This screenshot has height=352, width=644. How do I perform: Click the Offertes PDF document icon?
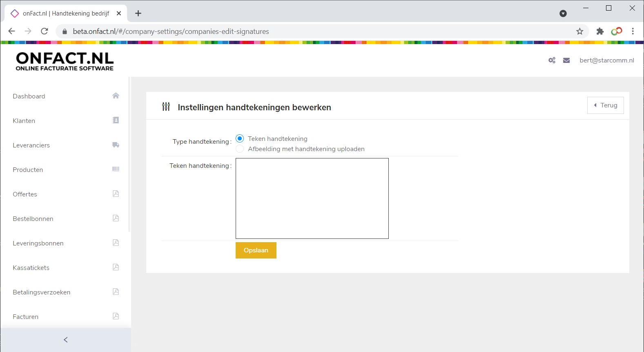coord(116,194)
